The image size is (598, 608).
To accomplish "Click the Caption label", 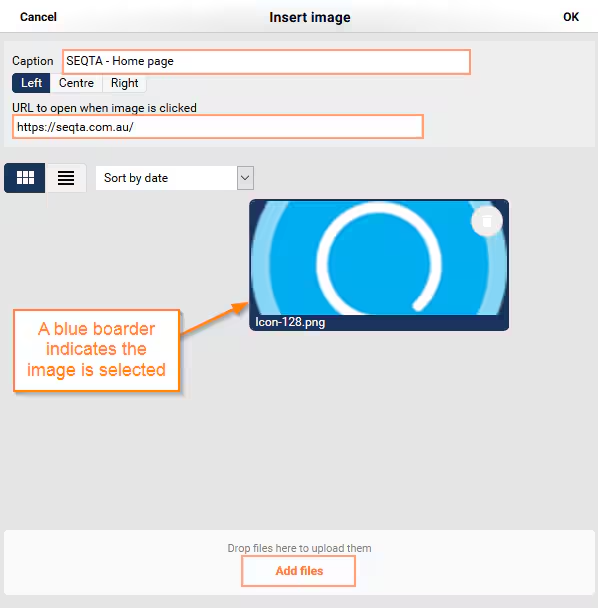I will point(33,61).
